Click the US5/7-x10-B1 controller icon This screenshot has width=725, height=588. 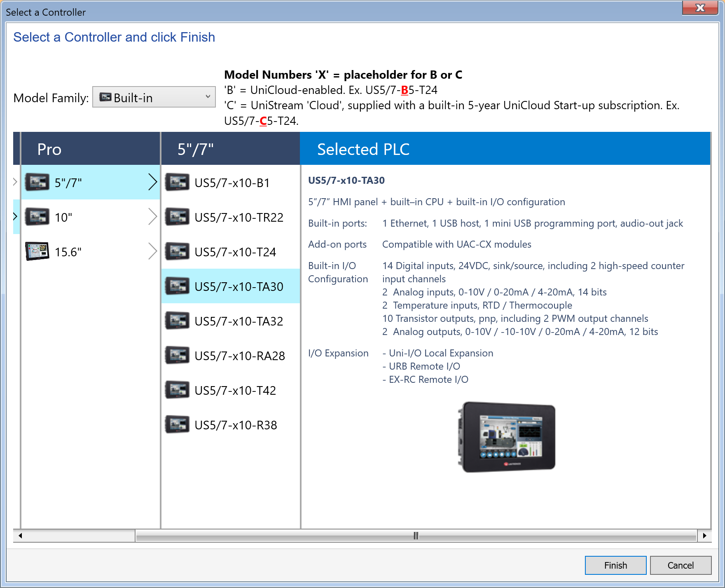pyautogui.click(x=177, y=183)
